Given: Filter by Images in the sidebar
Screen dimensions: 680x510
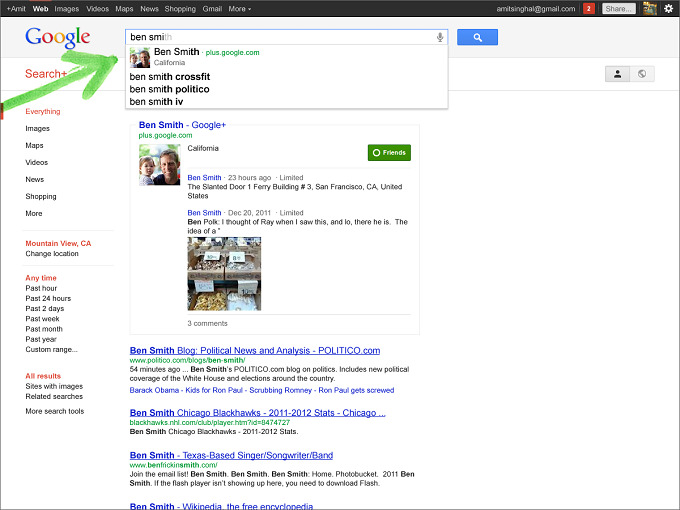Looking at the screenshot, I should (37, 128).
